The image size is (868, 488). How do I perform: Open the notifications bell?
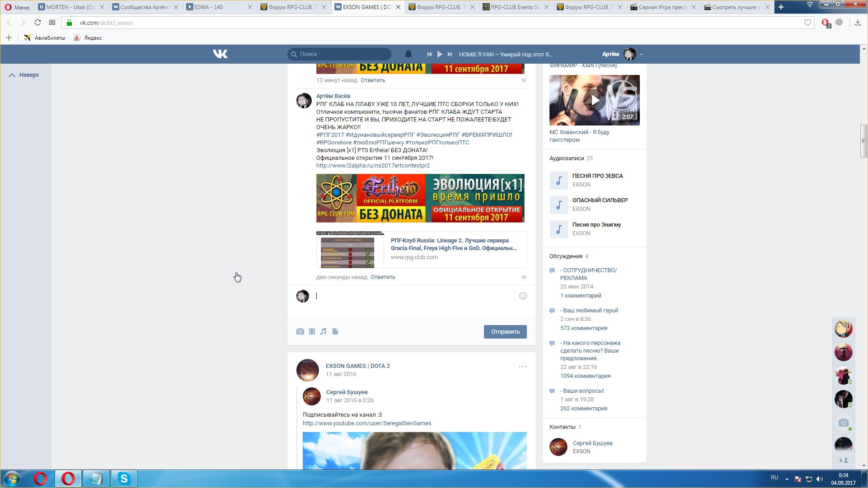[x=408, y=54]
